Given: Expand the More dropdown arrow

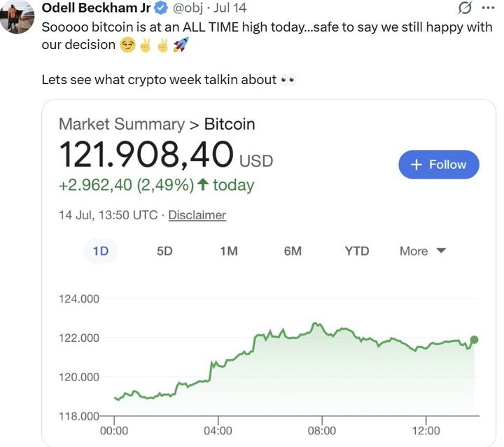Looking at the screenshot, I should coord(441,250).
